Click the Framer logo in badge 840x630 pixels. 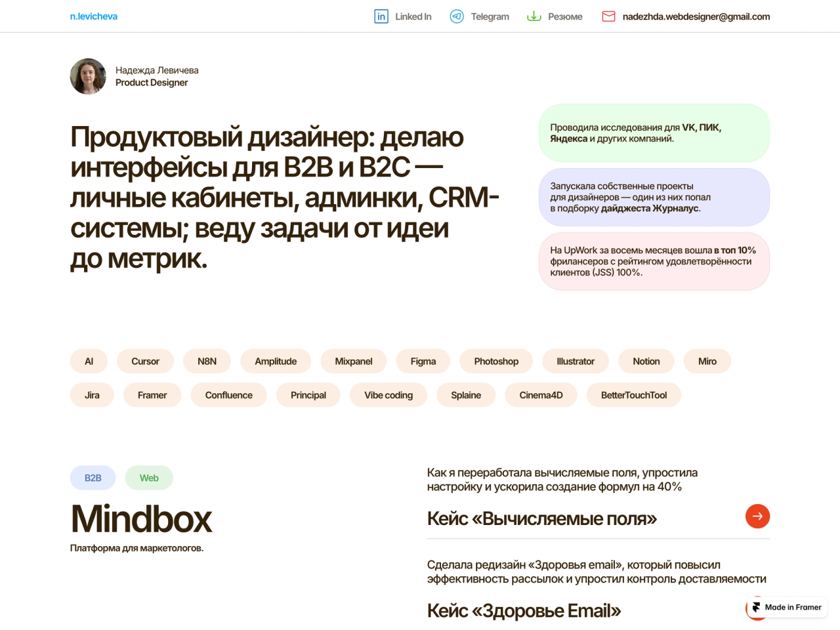(756, 608)
